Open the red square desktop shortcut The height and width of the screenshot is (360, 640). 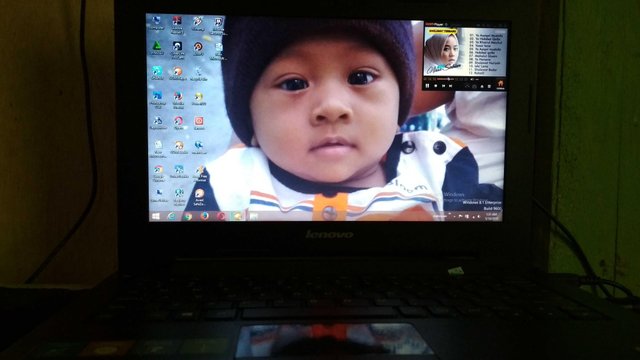(199, 121)
